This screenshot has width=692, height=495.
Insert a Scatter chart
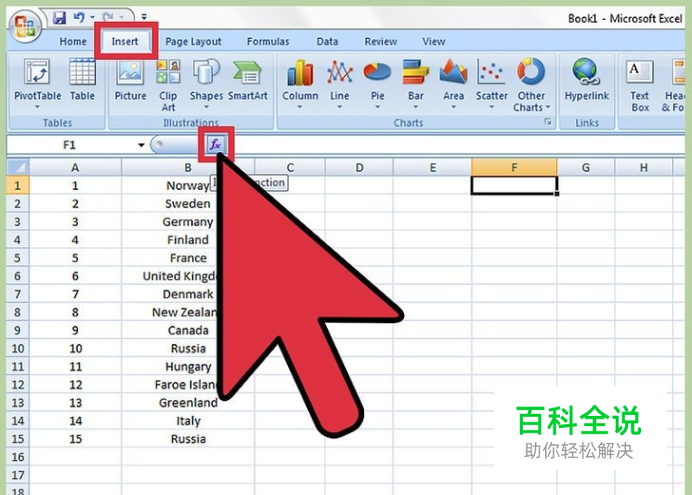491,84
